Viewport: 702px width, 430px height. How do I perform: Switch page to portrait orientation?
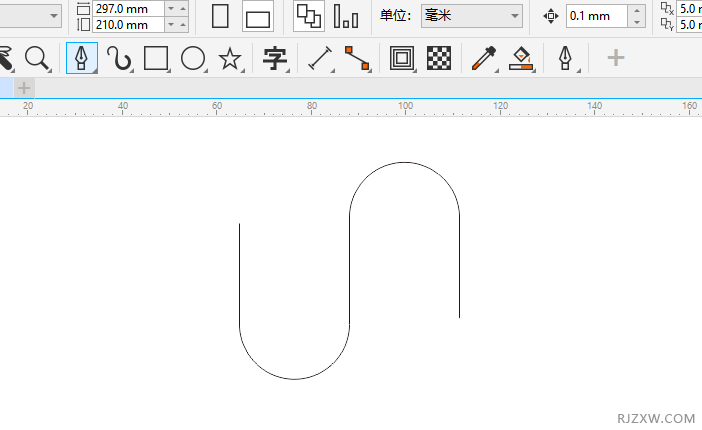coord(221,15)
